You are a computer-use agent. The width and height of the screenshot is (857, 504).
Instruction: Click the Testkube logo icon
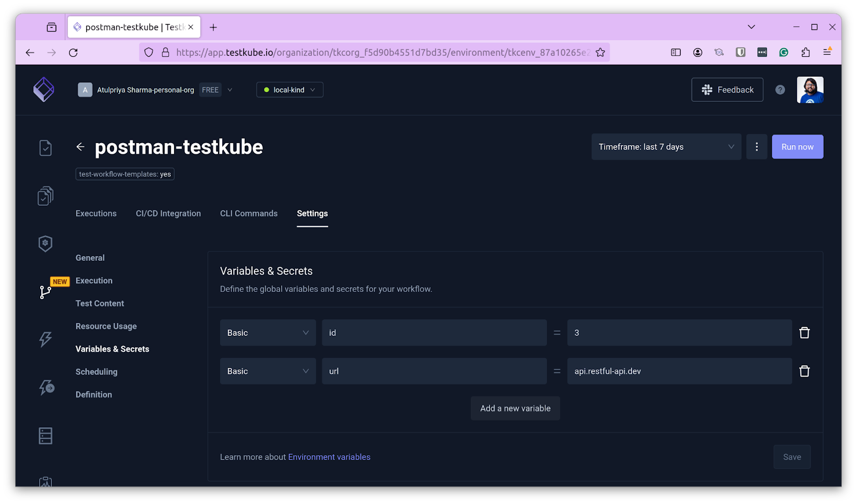(x=44, y=89)
